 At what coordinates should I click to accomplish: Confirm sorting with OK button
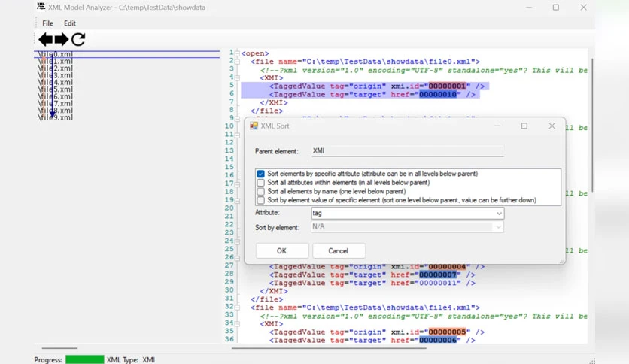[x=282, y=251]
